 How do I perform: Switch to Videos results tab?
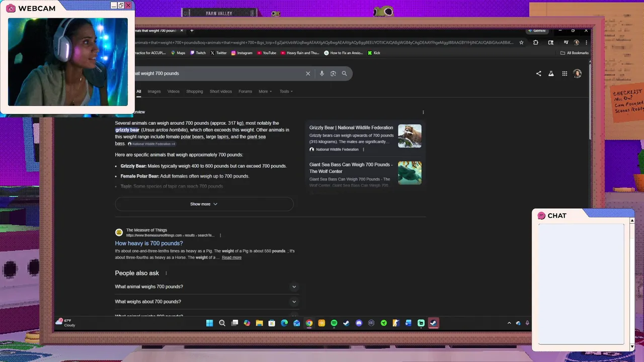click(x=174, y=92)
